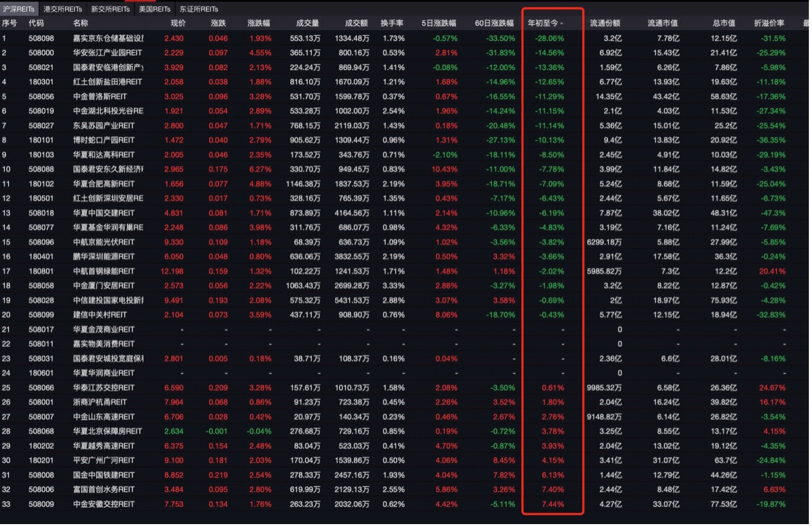Click the 流通市值 column header
This screenshot has height=526, width=812.
[x=662, y=23]
